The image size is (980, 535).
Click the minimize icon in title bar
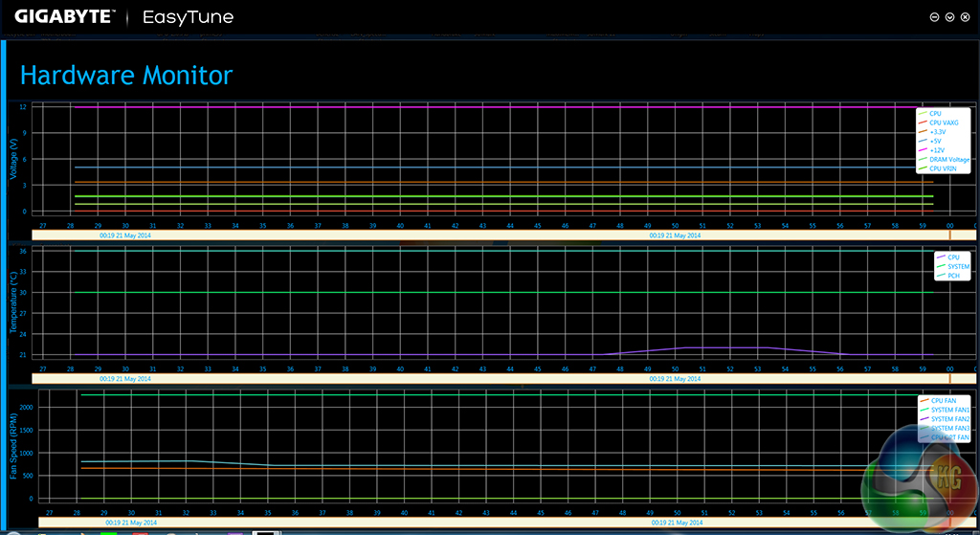(x=936, y=17)
